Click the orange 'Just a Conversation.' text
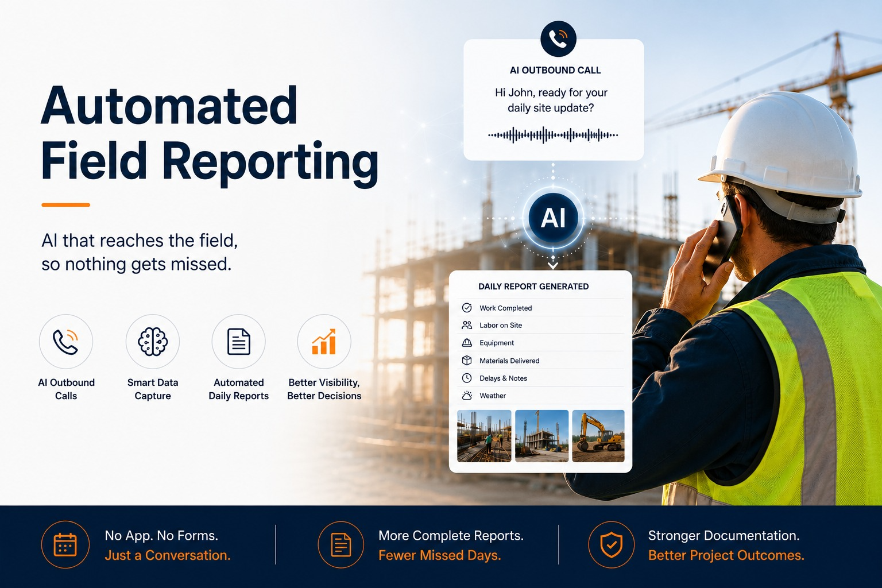 [168, 555]
